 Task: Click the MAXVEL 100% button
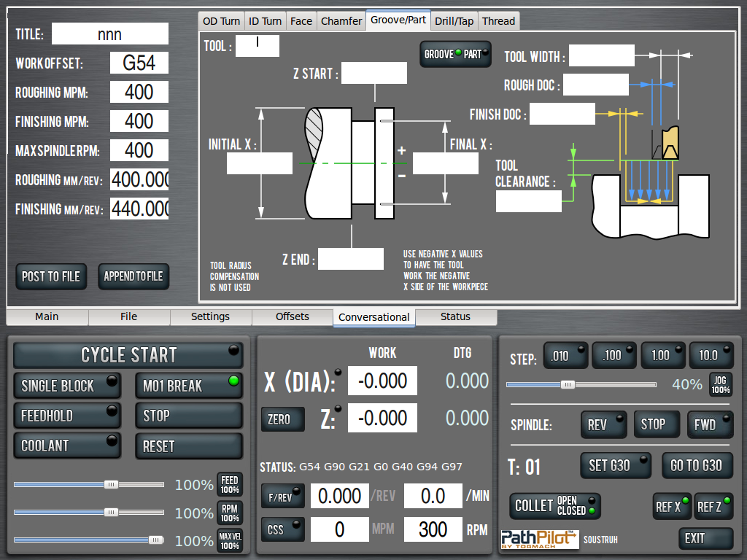coord(230,541)
